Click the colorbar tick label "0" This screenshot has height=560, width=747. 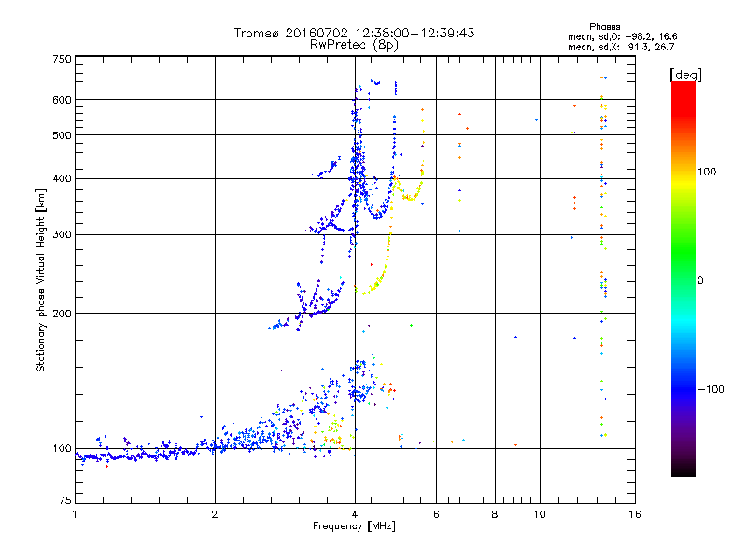click(x=700, y=280)
